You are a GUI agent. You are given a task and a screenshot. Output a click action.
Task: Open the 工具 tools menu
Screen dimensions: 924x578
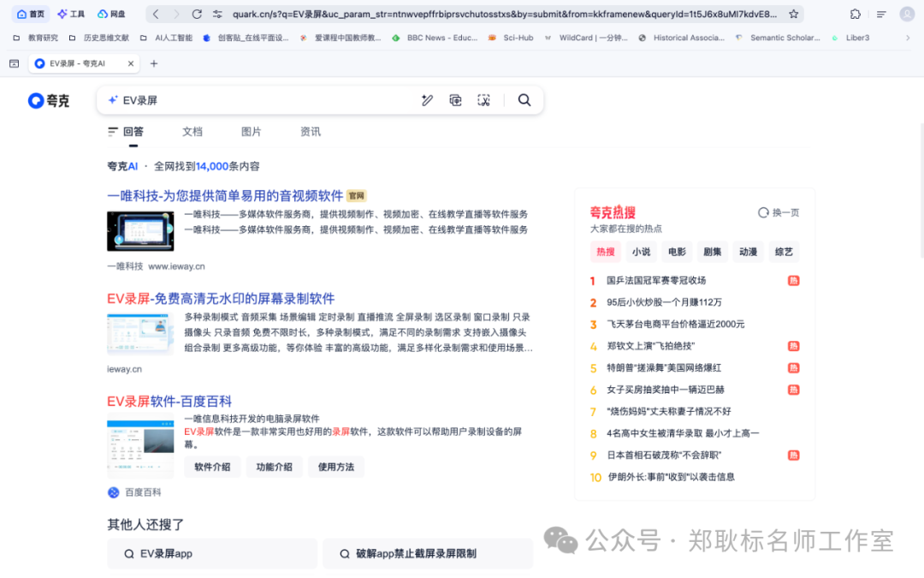(x=71, y=14)
